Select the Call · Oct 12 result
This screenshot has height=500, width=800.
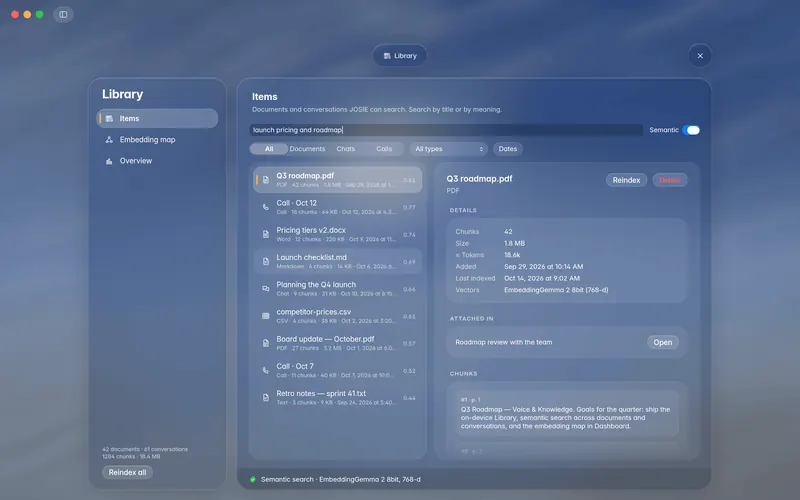click(x=338, y=207)
